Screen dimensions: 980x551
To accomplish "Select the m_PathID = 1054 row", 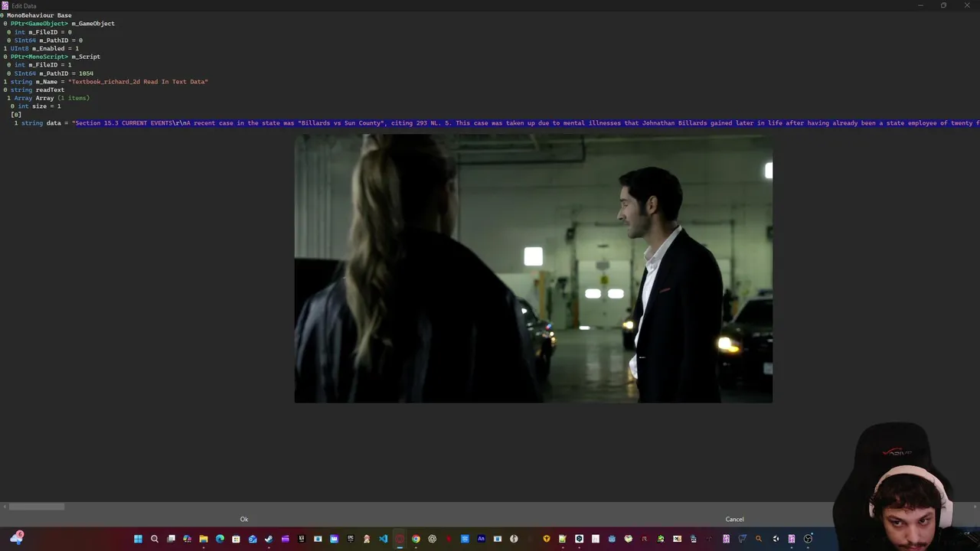I will tap(51, 73).
